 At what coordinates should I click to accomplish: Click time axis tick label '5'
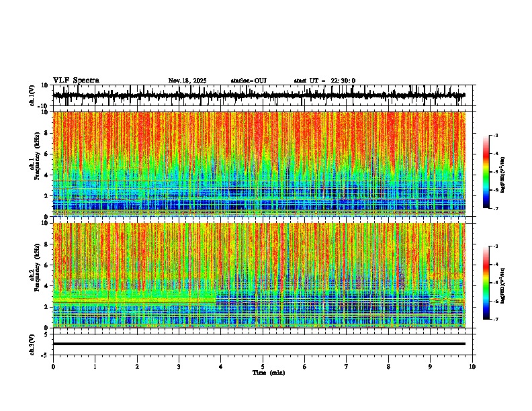coord(263,367)
